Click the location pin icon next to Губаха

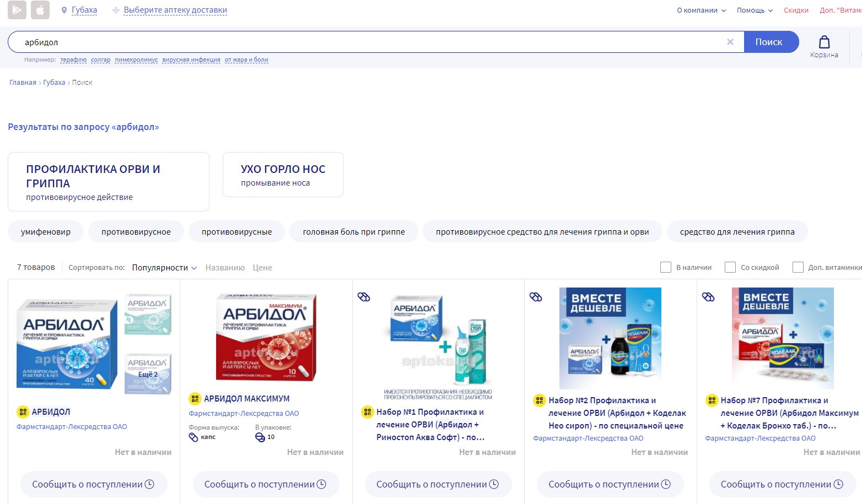point(64,10)
